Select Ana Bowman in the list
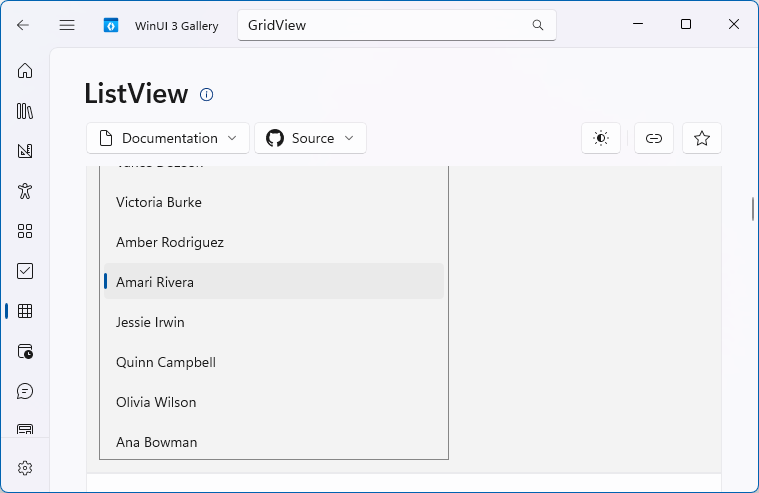 click(273, 442)
